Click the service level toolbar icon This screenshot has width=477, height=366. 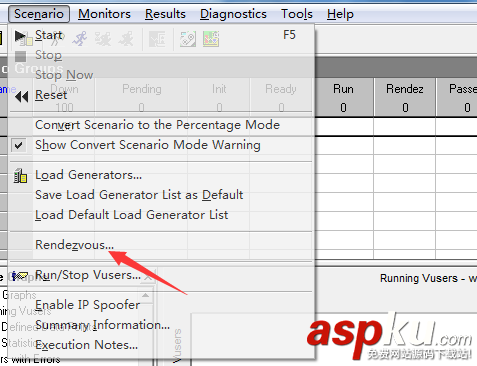188,39
